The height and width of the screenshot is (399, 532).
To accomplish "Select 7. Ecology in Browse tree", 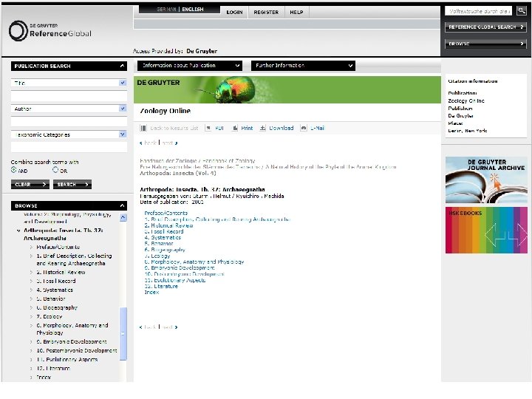I will pos(50,316).
